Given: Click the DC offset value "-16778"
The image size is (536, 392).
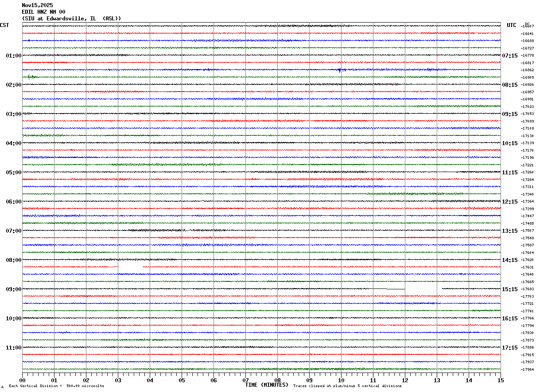Looking at the screenshot, I should click(528, 55).
